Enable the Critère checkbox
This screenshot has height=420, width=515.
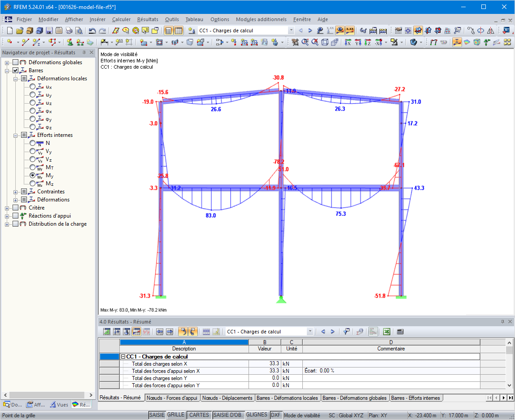coord(15,208)
